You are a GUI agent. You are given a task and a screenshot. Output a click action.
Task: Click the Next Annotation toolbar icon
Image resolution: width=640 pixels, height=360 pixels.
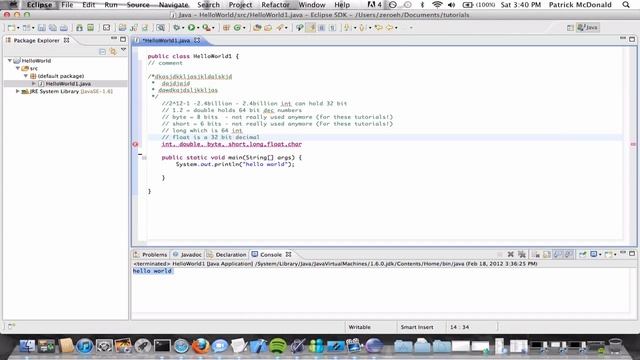pos(347,28)
